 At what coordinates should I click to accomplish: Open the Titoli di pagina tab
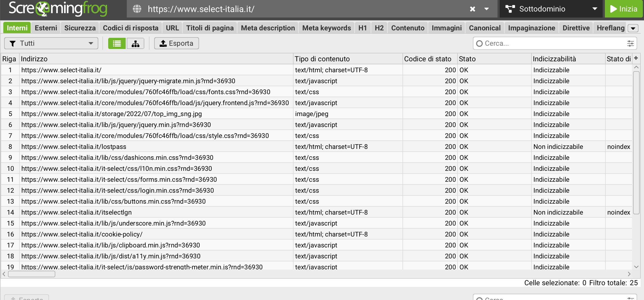210,28
